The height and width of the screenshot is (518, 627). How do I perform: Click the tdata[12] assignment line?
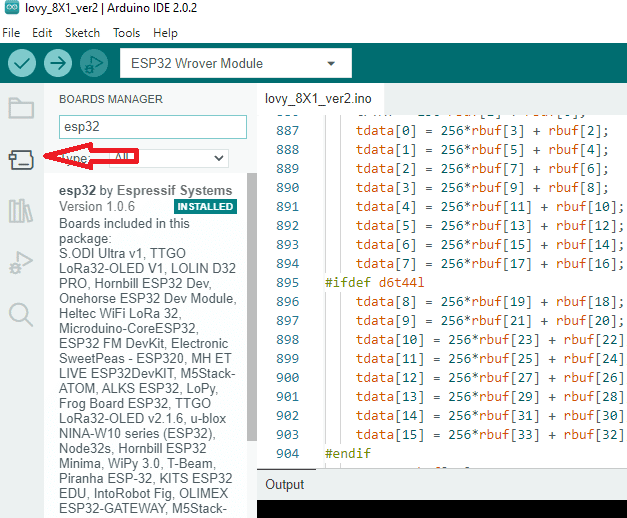tap(490, 378)
